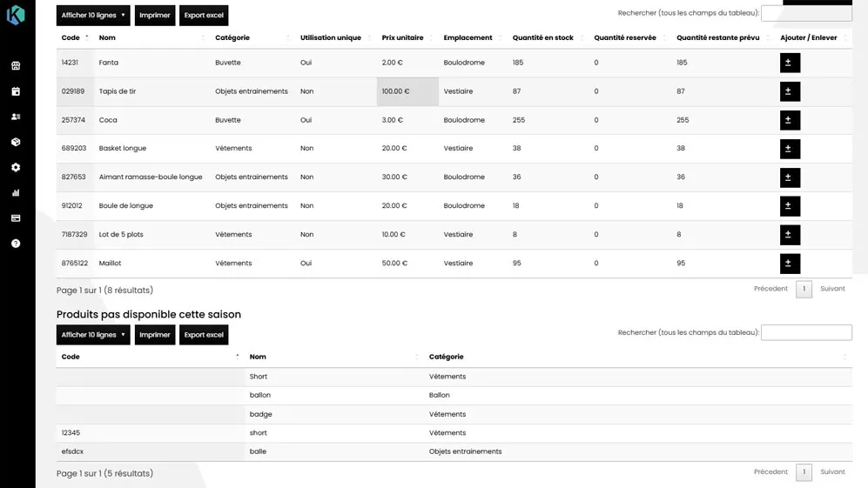The image size is (868, 488).
Task: Focus the upper table search field
Action: [806, 13]
